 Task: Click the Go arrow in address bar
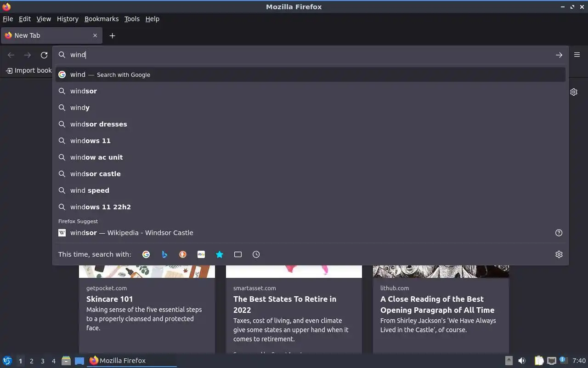point(559,55)
